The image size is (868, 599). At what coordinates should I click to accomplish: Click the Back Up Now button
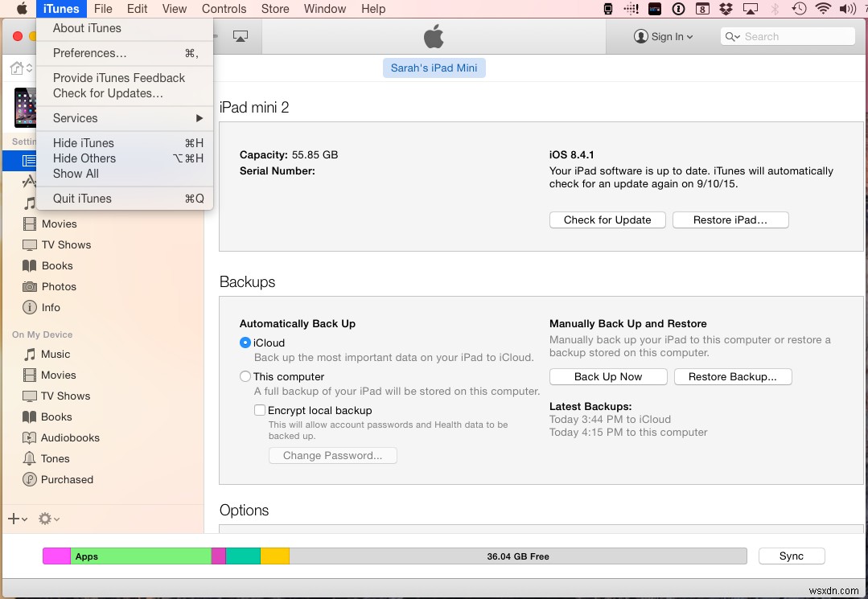608,376
